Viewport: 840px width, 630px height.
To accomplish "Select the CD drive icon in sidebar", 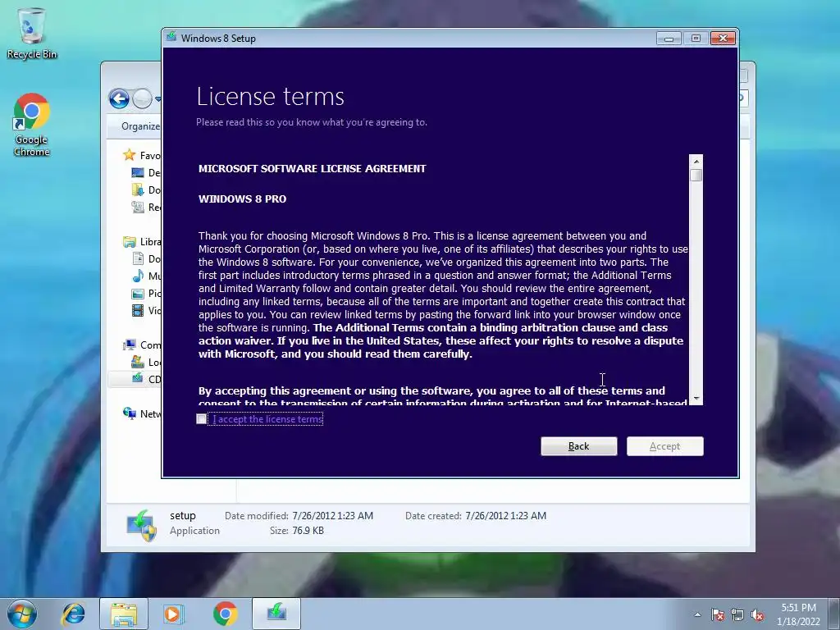I will point(138,379).
